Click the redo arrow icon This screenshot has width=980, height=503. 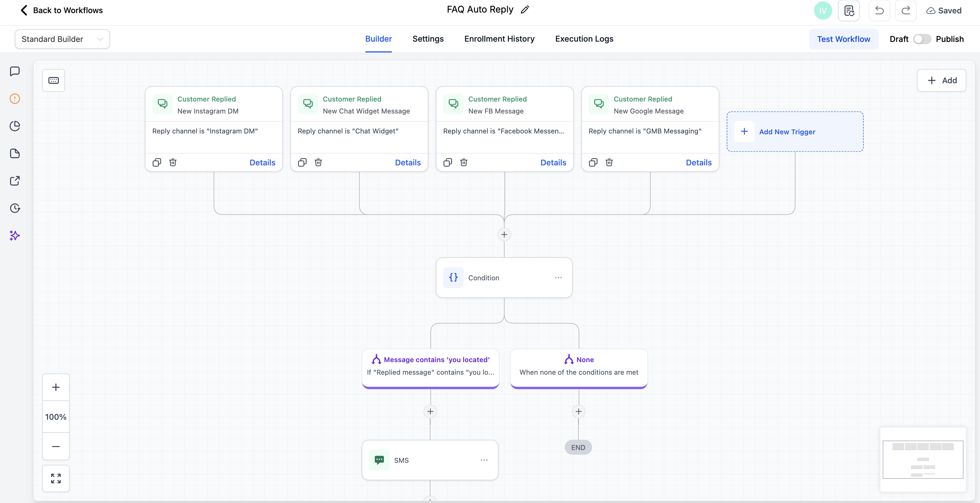pos(906,11)
